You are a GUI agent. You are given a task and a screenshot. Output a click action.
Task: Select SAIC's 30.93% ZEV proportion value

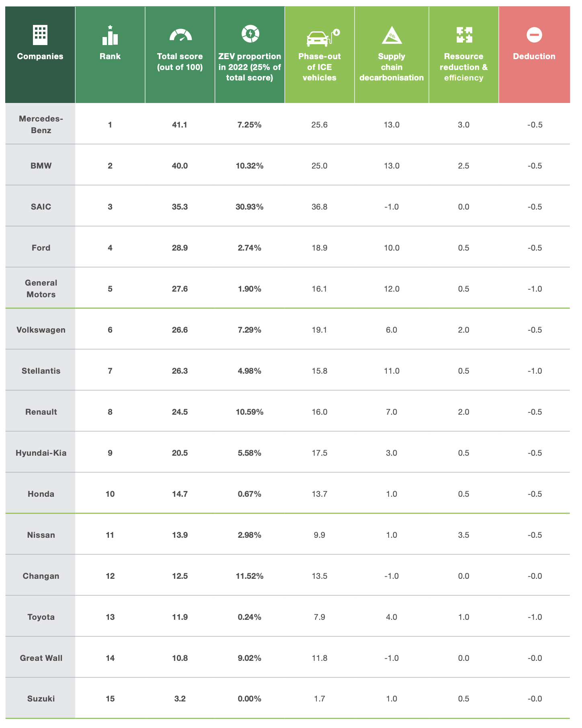click(250, 207)
